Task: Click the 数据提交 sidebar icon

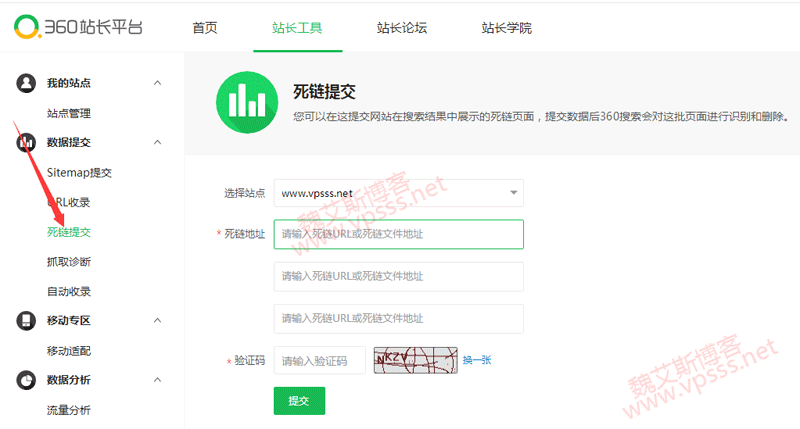Action: coord(26,143)
